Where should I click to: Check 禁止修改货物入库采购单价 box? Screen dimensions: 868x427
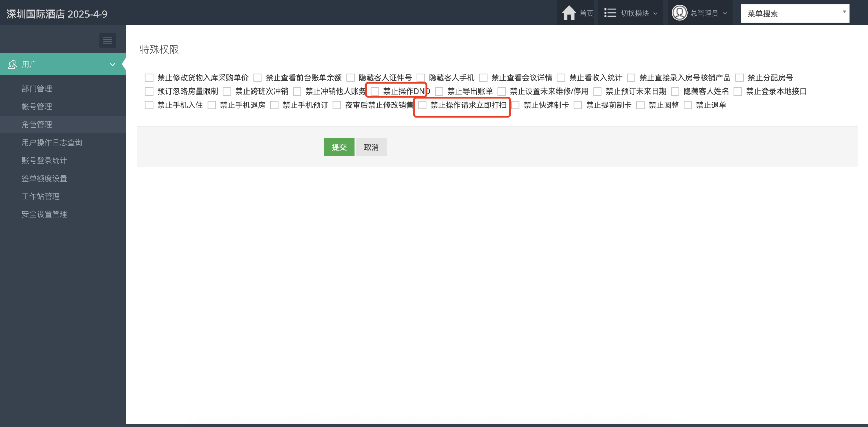tap(149, 78)
